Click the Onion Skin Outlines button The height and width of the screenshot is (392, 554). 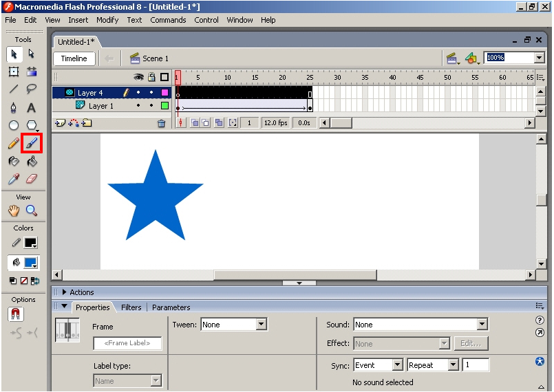206,123
